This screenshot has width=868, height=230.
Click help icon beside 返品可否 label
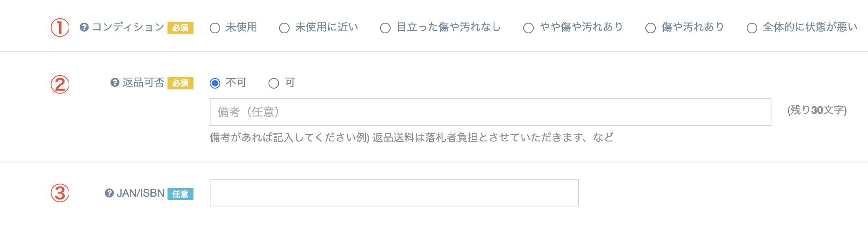pos(115,82)
